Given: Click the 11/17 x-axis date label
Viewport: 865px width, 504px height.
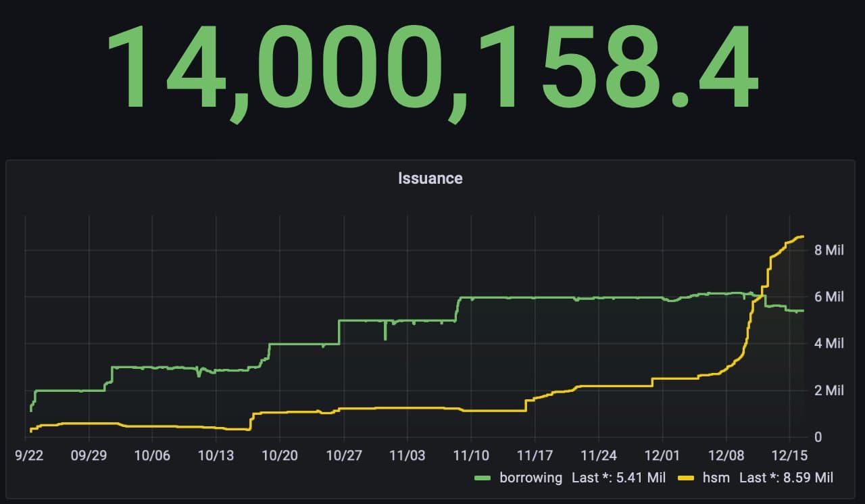Looking at the screenshot, I should point(535,455).
